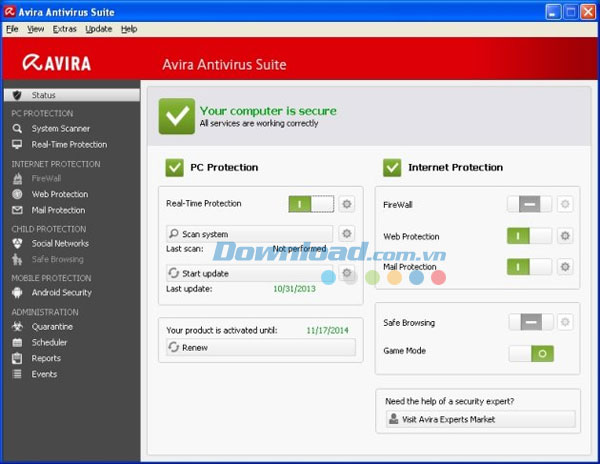Open the Update menu

point(98,29)
